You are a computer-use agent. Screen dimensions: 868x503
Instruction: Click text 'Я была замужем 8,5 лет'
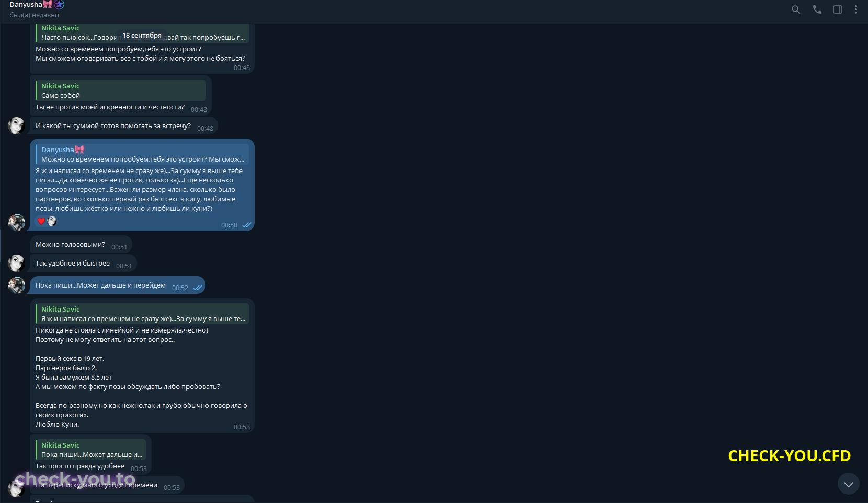pos(74,377)
